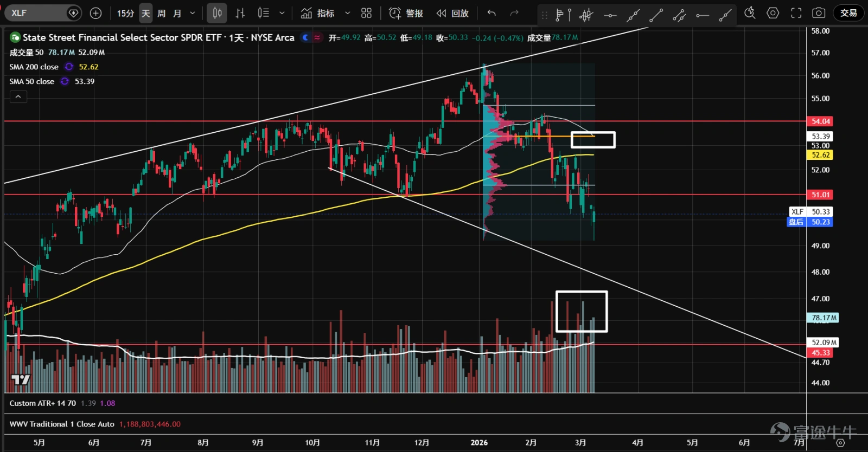
Task: Expand the chart type dropdown
Action: (x=282, y=13)
